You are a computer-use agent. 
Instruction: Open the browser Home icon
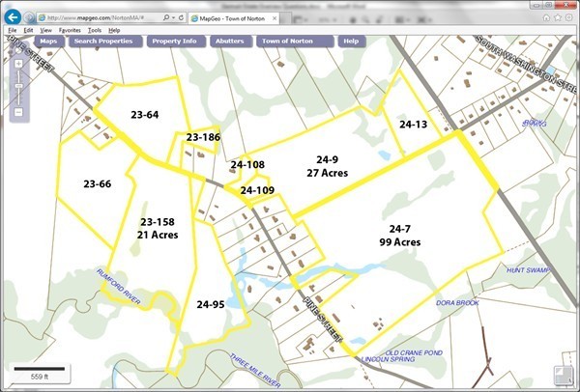[x=546, y=17]
